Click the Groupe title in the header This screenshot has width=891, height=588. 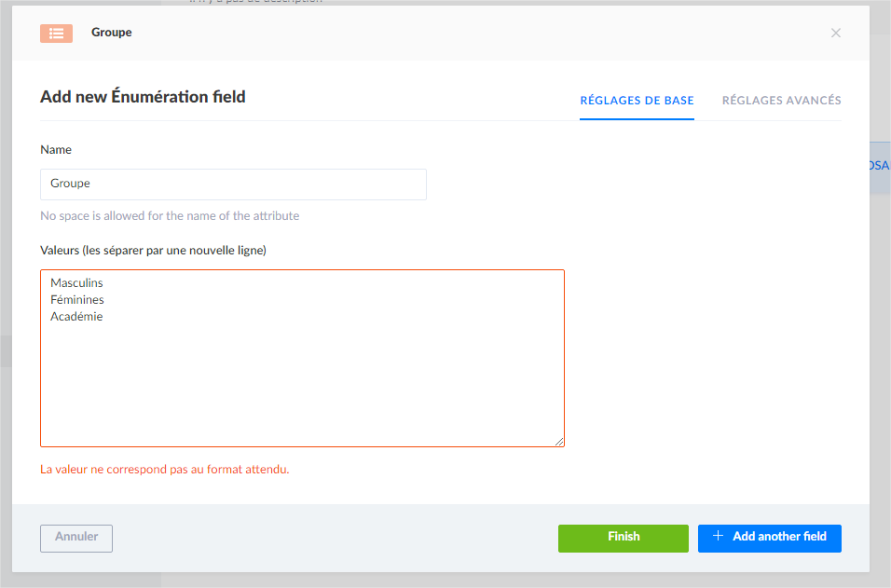click(x=111, y=33)
